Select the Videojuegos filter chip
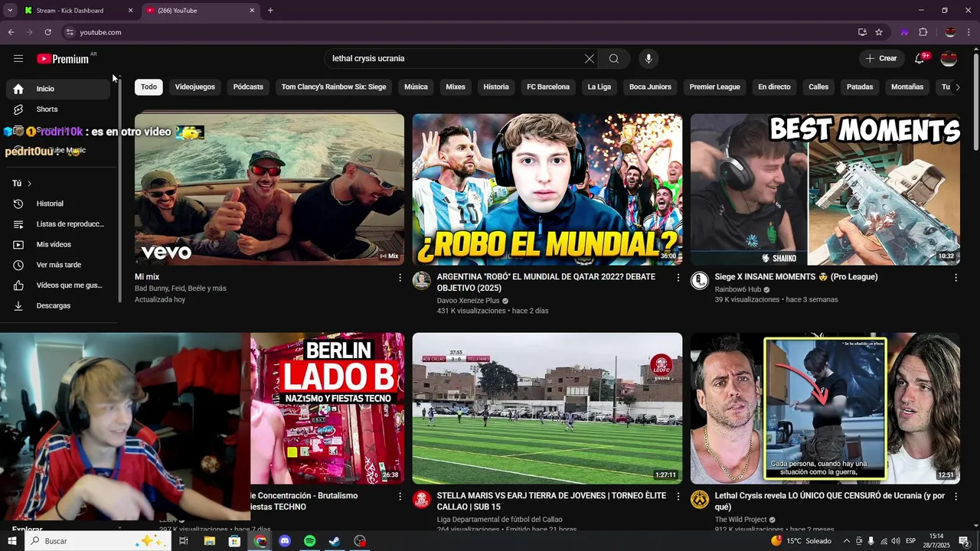Image resolution: width=980 pixels, height=551 pixels. click(195, 87)
